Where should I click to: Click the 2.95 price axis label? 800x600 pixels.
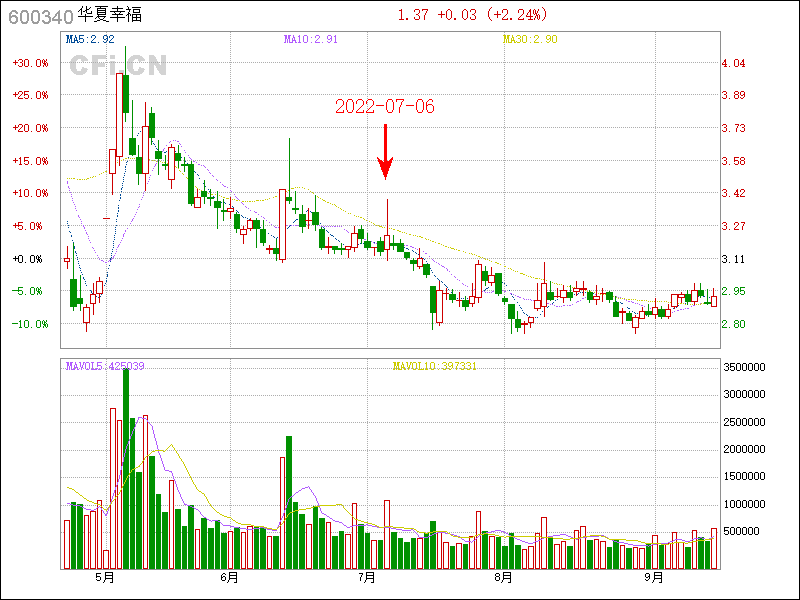point(734,291)
